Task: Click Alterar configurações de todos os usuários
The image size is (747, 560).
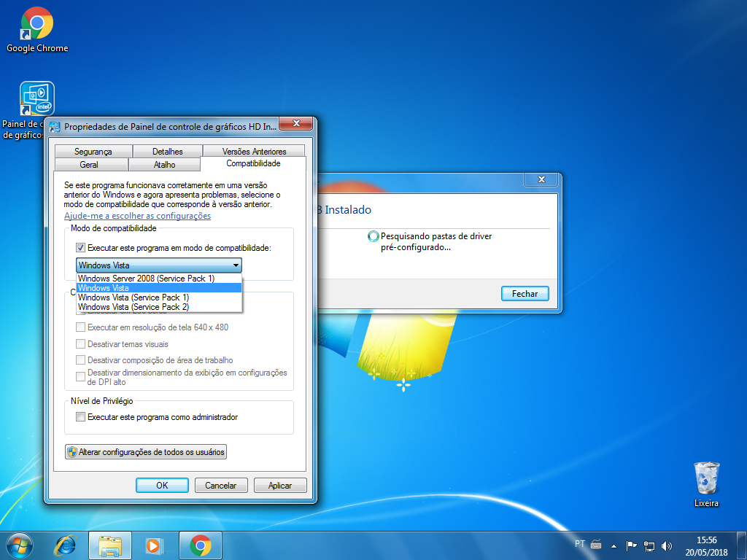Action: click(146, 452)
